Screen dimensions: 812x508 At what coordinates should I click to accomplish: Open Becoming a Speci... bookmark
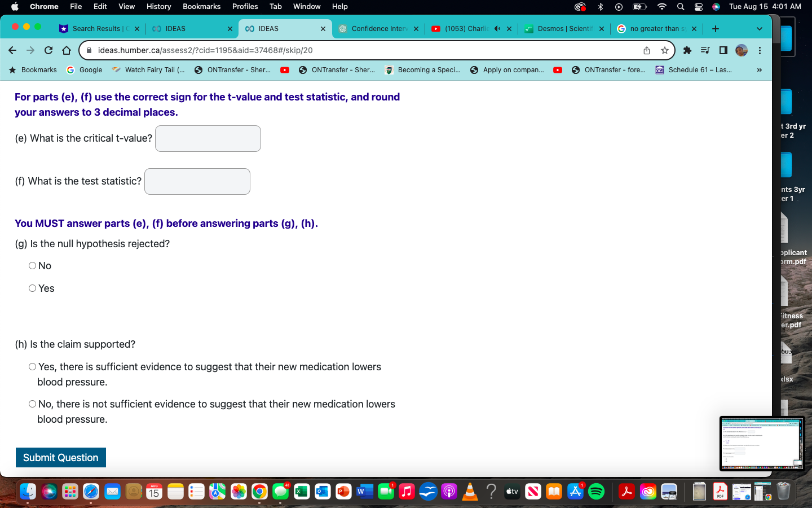pos(423,70)
